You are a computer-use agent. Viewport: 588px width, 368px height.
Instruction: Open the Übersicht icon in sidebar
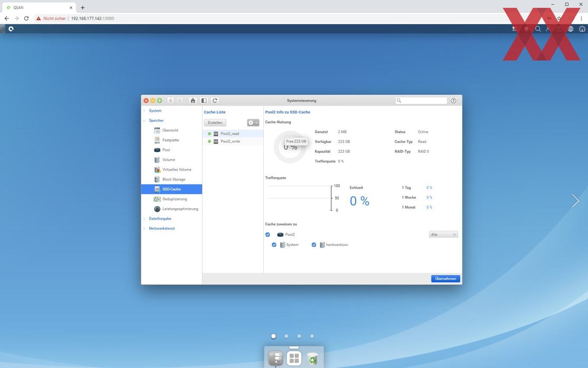pyautogui.click(x=157, y=130)
